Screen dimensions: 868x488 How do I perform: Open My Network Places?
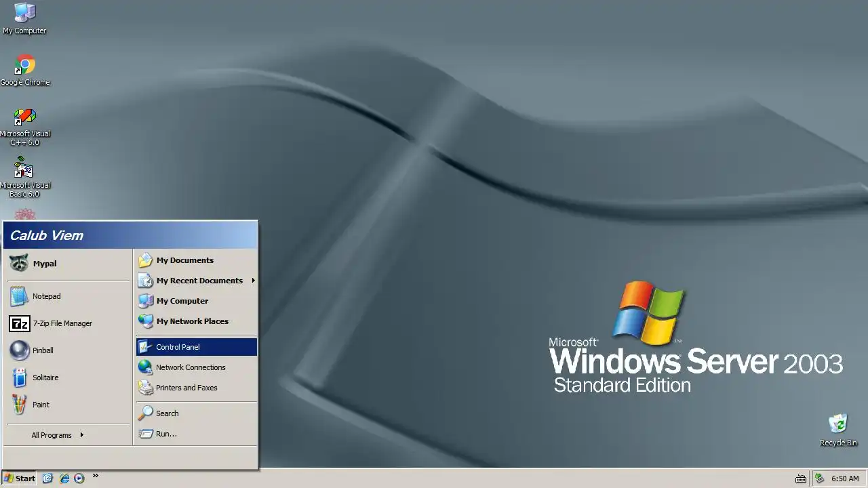coord(197,321)
